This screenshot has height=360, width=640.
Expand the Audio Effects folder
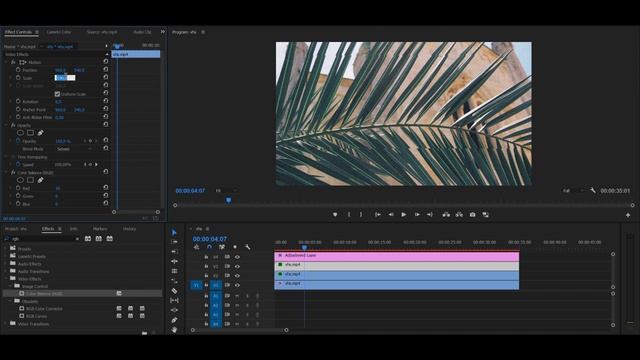pos(6,264)
